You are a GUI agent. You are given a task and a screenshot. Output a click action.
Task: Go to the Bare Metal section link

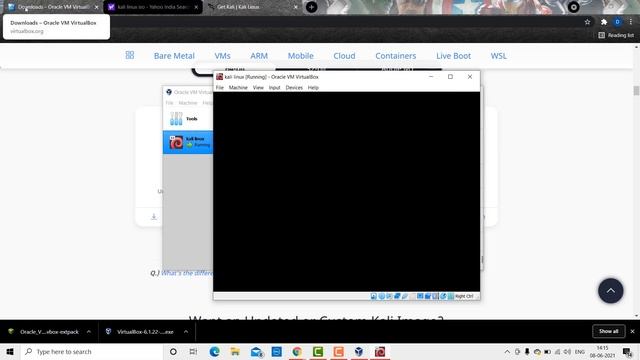pos(174,56)
